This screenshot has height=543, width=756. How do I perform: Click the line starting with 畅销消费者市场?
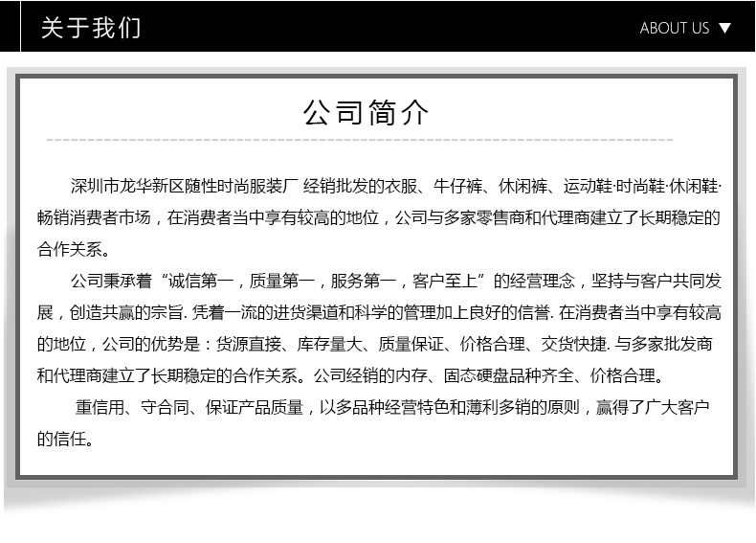click(379, 217)
